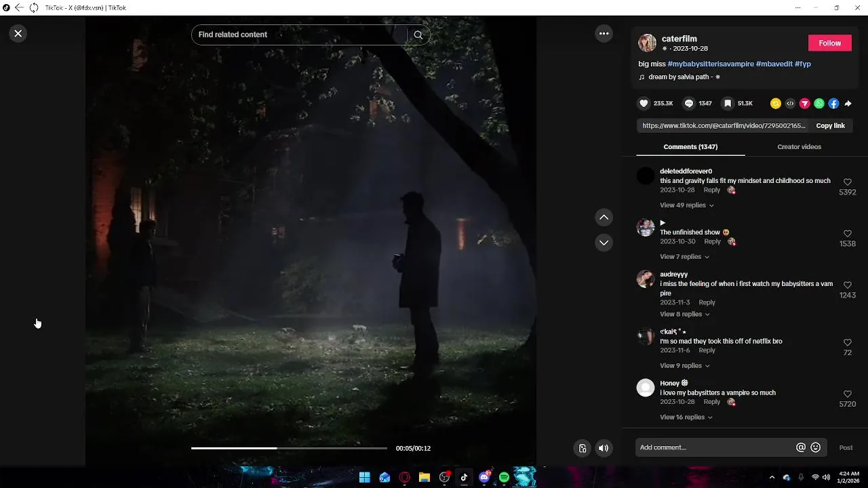The height and width of the screenshot is (488, 868).
Task: Like the audreyyy comment
Action: coord(848,285)
